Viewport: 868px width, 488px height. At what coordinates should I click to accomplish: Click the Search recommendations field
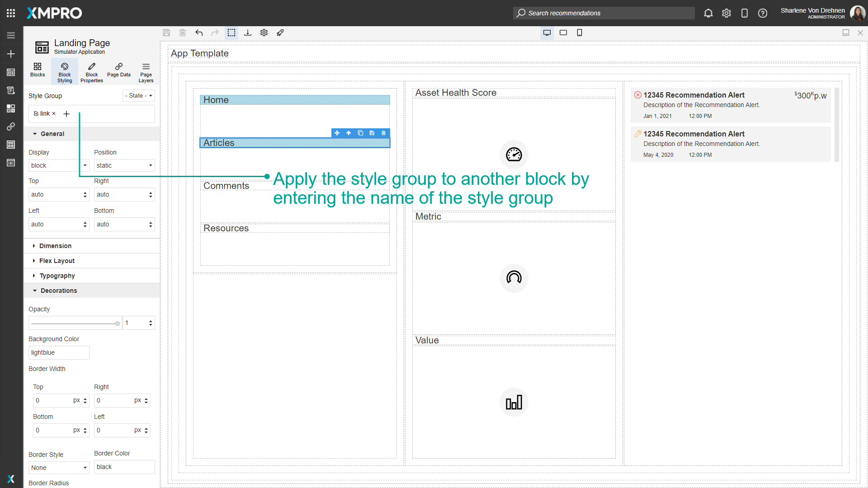[x=604, y=13]
